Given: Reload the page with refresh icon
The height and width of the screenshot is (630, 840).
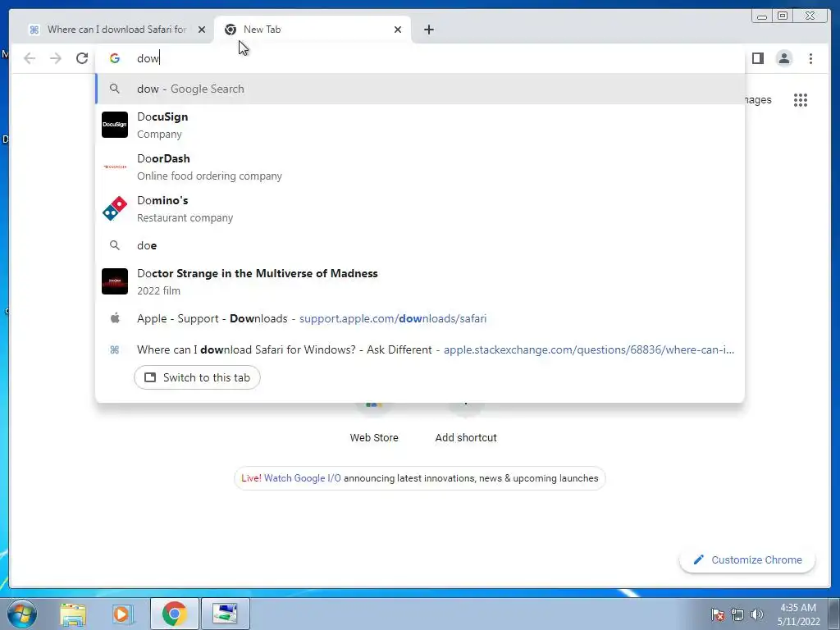Looking at the screenshot, I should click(82, 58).
